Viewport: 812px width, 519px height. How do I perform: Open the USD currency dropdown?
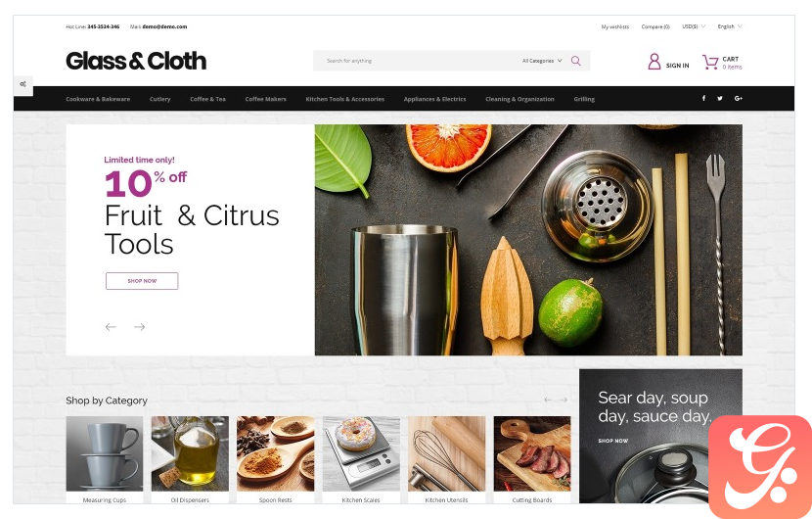pyautogui.click(x=694, y=26)
